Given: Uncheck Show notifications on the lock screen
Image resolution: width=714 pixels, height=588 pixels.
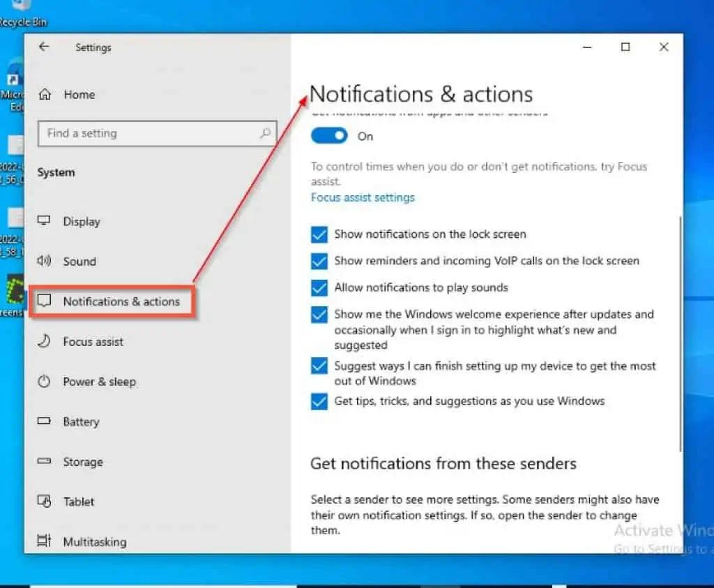Looking at the screenshot, I should point(319,234).
